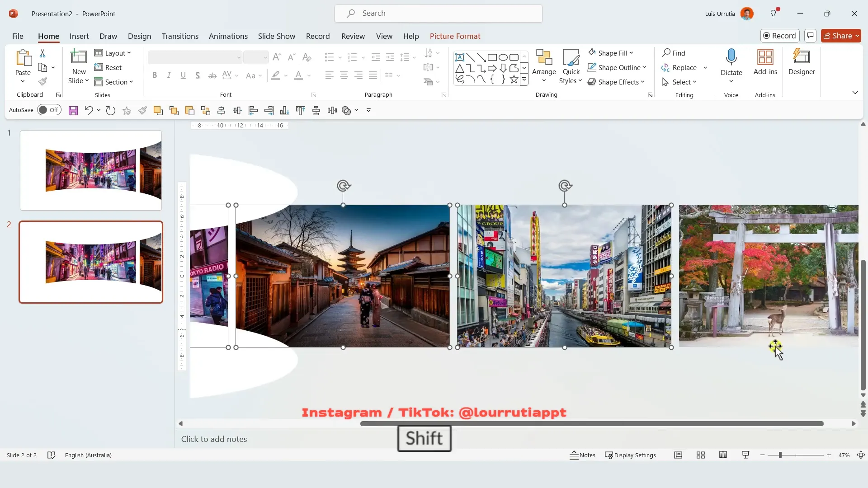Switch to Reading View icon
This screenshot has height=488, width=868.
pos(723,455)
